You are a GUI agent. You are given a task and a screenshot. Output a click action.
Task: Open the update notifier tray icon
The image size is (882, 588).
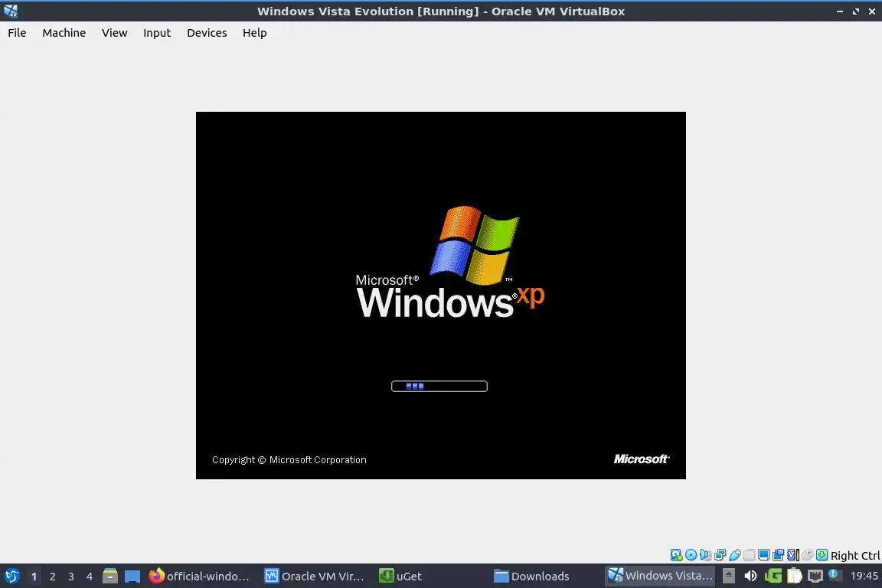pyautogui.click(x=835, y=575)
